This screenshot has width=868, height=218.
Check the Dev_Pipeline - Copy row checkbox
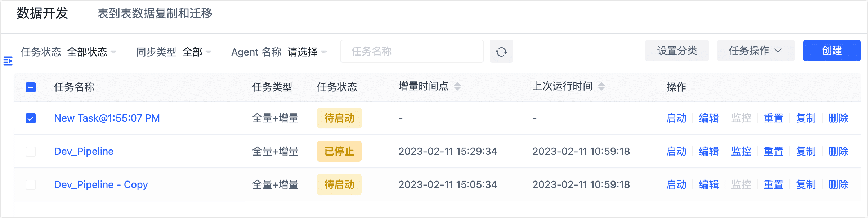coord(31,185)
